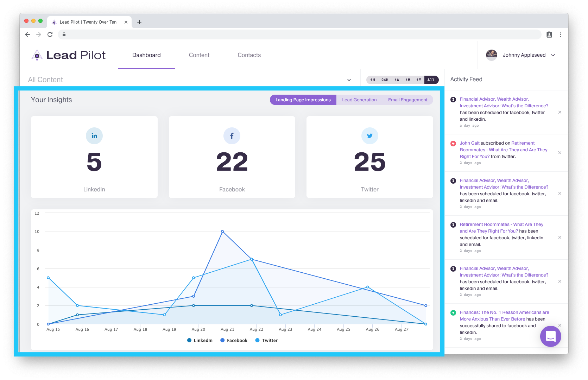Open Retirement Roommates link in John Galt notification
This screenshot has width=588, height=380.
point(503,150)
